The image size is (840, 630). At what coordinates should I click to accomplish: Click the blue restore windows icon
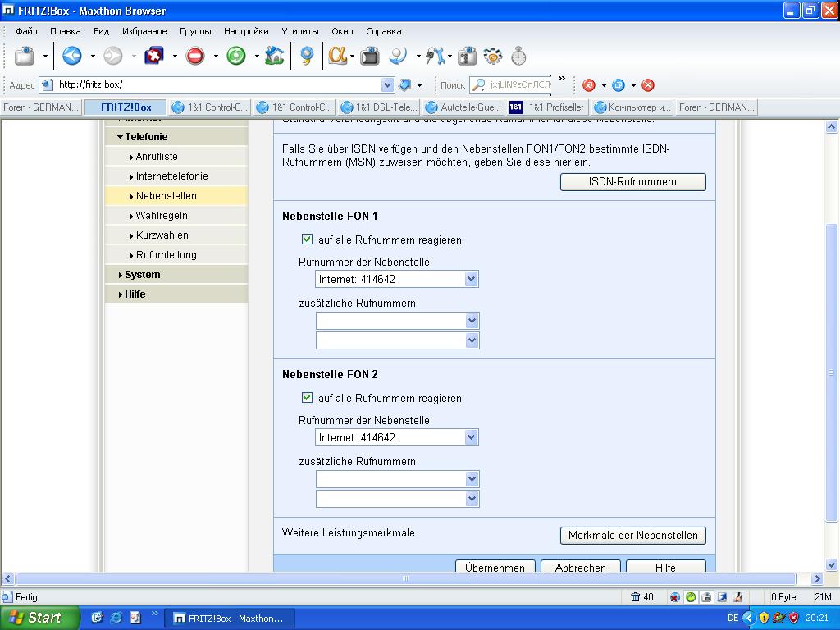619,85
